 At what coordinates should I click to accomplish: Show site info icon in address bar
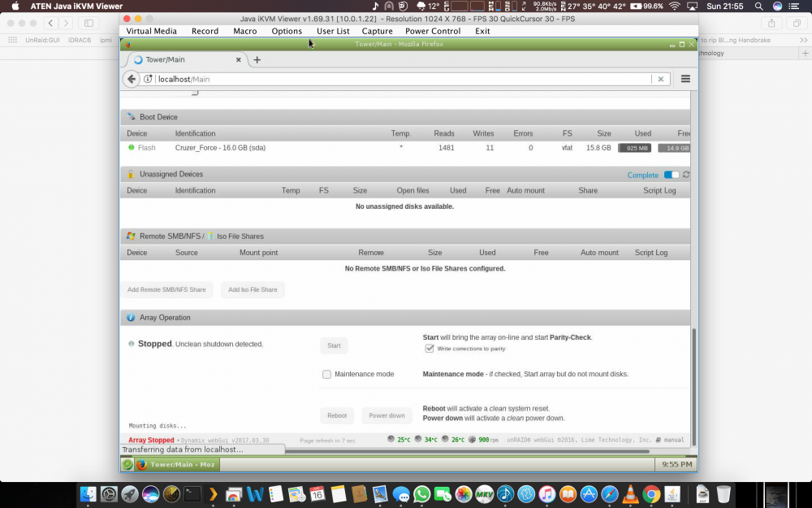pos(148,79)
